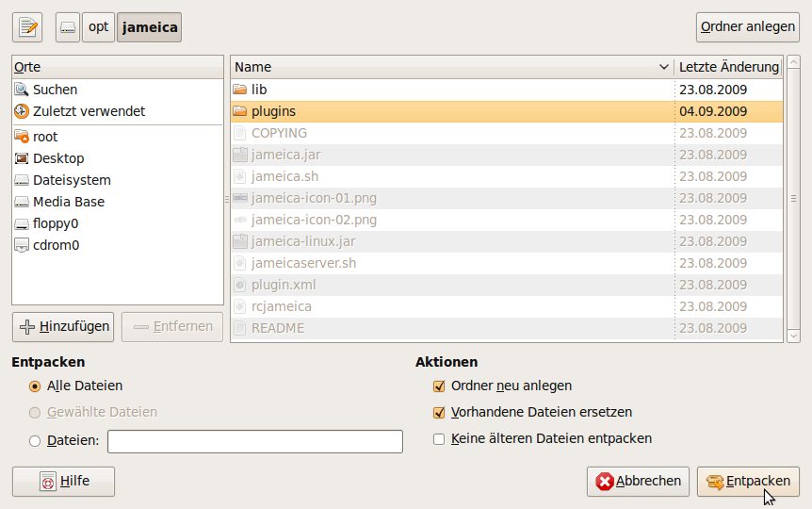Toggle the type-a-path pencil icon button
Viewport: 812px width, 509px height.
click(x=27, y=27)
